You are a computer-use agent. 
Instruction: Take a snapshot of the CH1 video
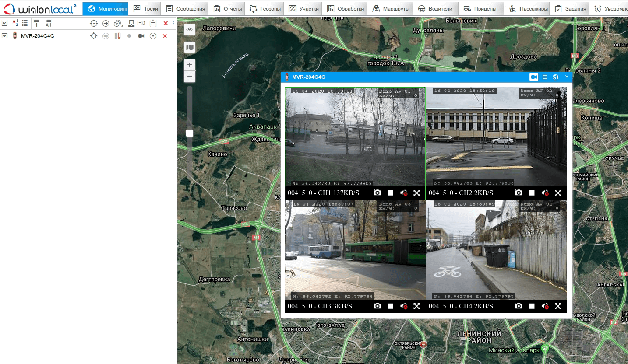coord(378,192)
